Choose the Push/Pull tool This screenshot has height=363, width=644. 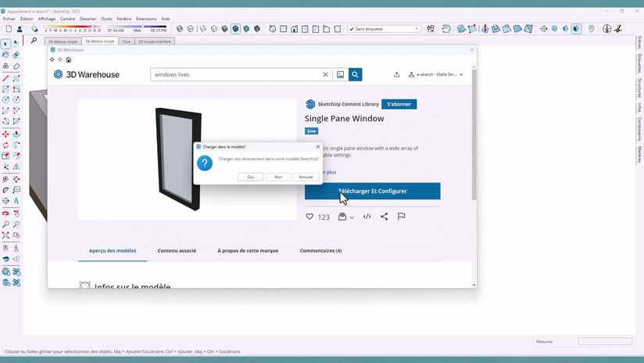[x=16, y=134]
